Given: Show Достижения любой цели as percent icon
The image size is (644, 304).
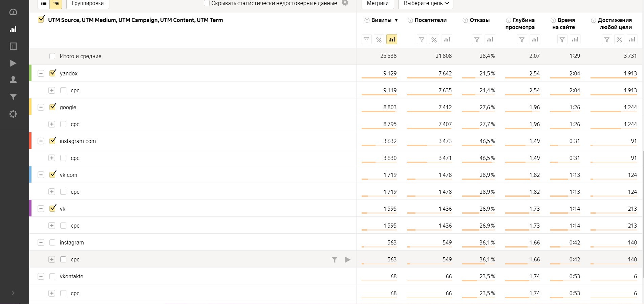Looking at the screenshot, I should tap(619, 40).
